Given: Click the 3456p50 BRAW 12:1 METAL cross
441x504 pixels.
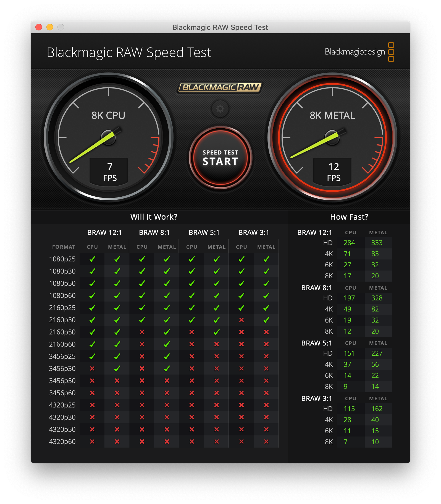Looking at the screenshot, I should pyautogui.click(x=117, y=381).
